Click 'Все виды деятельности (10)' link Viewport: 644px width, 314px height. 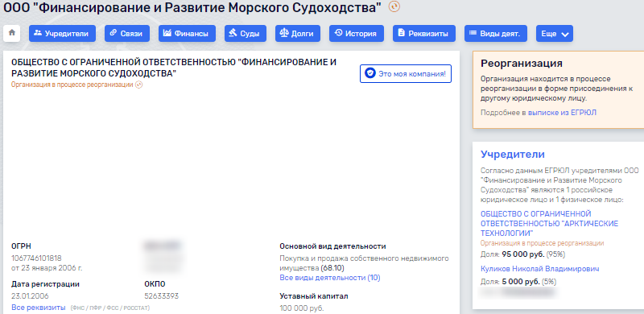point(330,278)
